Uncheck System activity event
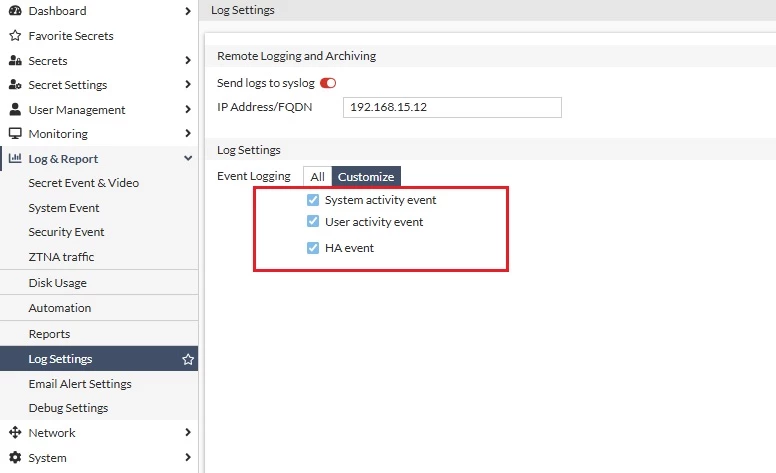The image size is (776, 473). coord(313,200)
